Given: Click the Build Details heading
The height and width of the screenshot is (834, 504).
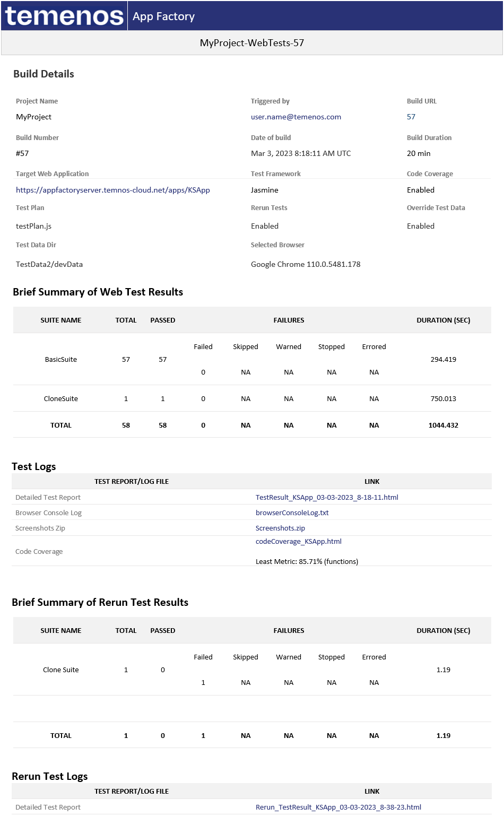Looking at the screenshot, I should [x=44, y=74].
